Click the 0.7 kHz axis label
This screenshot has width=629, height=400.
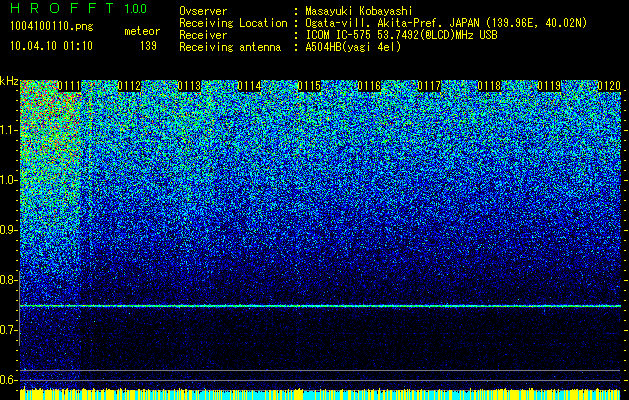tap(8, 330)
